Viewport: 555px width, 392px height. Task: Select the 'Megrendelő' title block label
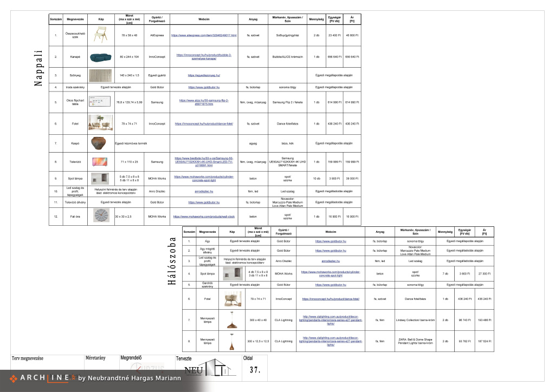pyautogui.click(x=131, y=358)
